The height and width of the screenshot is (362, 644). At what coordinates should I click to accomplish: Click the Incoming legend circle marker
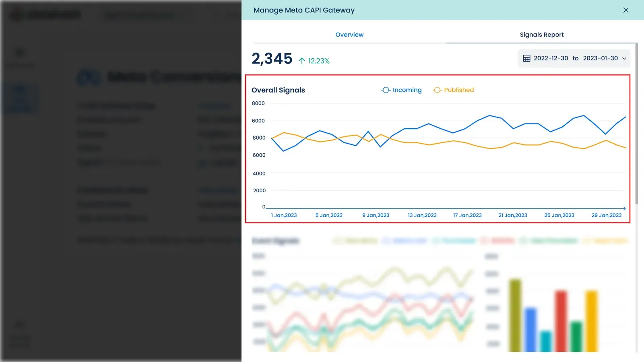click(x=386, y=90)
